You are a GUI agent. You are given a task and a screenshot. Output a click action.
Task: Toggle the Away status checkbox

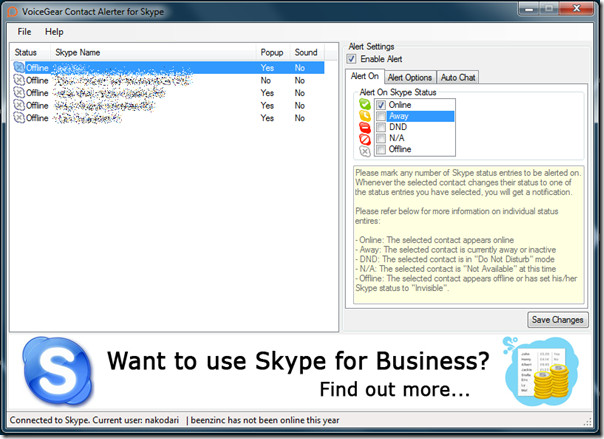pyautogui.click(x=381, y=116)
